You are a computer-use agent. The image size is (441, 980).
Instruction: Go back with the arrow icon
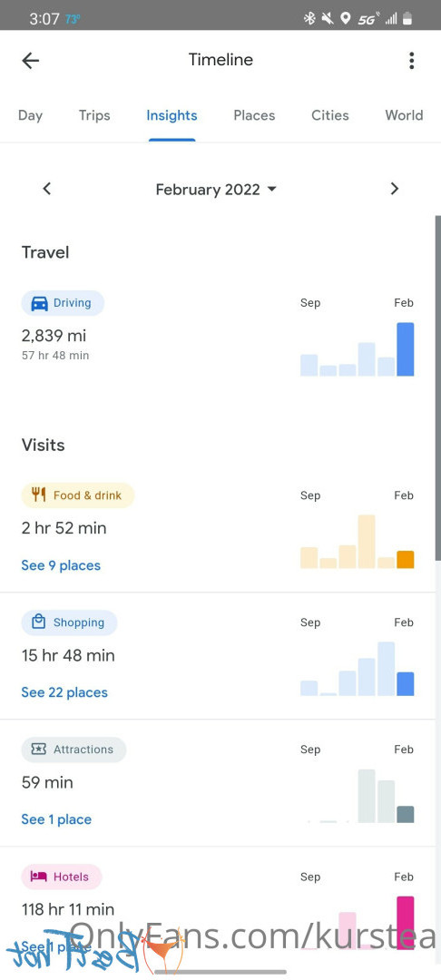pyautogui.click(x=30, y=61)
